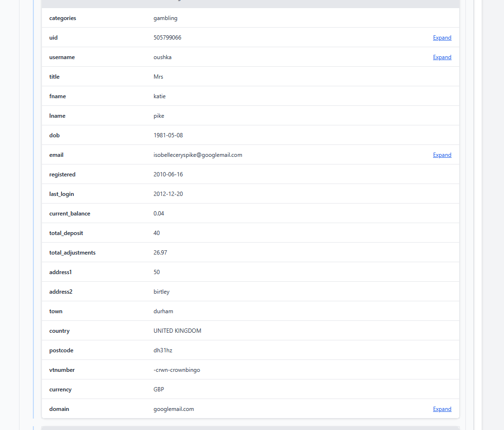Click the postcode field label
504x430 pixels.
(x=61, y=350)
